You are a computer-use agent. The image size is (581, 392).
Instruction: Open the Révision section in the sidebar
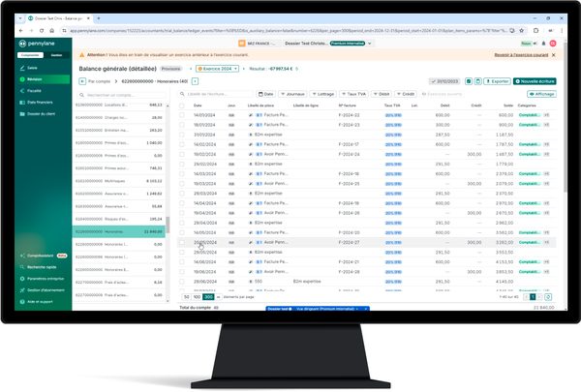pos(43,79)
